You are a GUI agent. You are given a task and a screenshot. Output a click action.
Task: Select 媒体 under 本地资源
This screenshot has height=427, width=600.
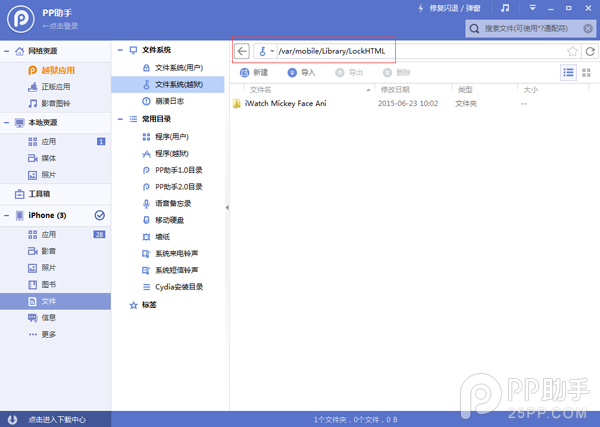pyautogui.click(x=55, y=158)
